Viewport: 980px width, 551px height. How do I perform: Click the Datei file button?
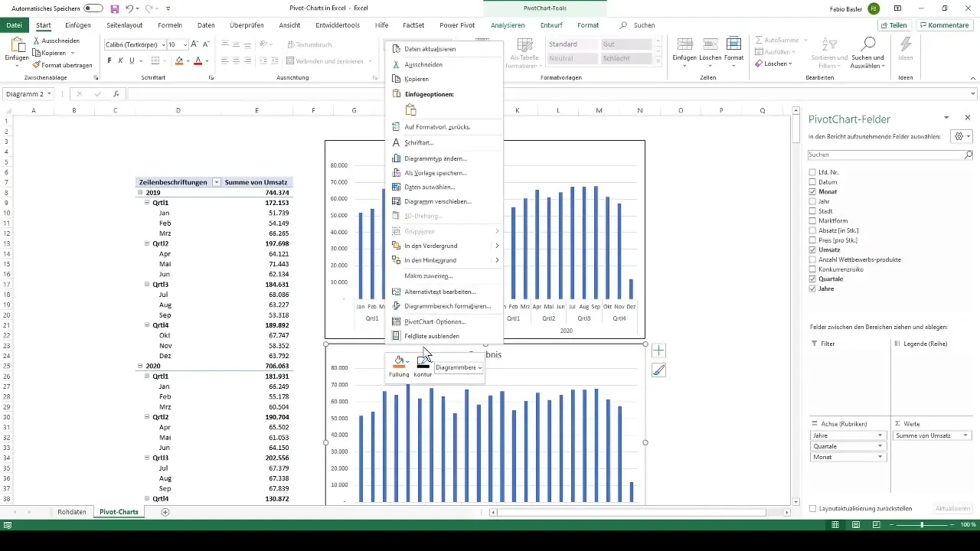pyautogui.click(x=14, y=25)
